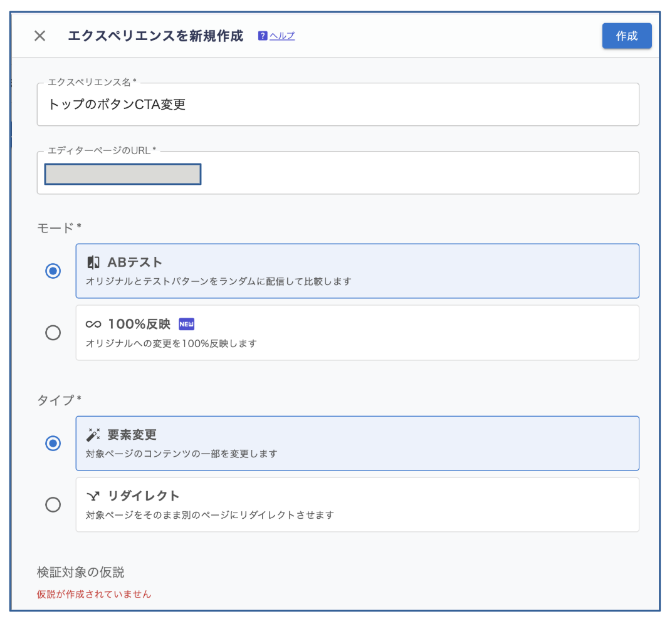
Task: Select the 要素変更 radio button
Action: tap(53, 443)
